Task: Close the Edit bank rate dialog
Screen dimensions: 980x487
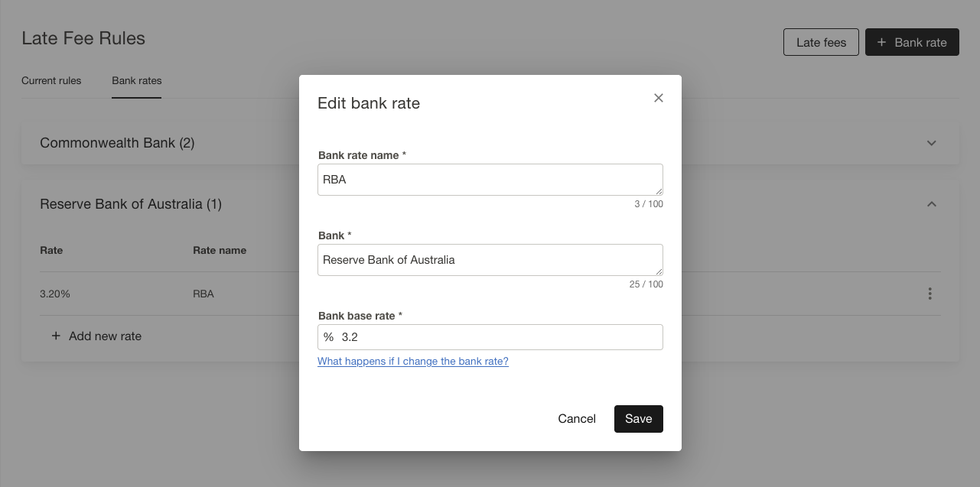Action: [x=658, y=98]
